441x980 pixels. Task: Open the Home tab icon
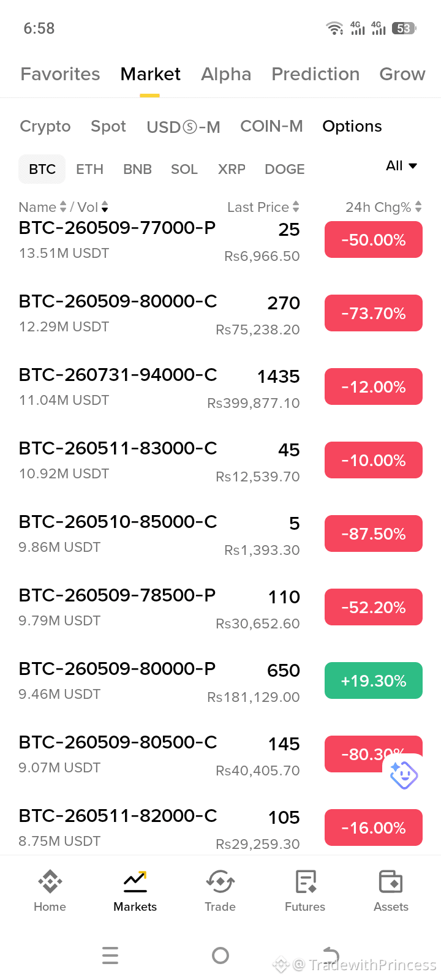(50, 881)
